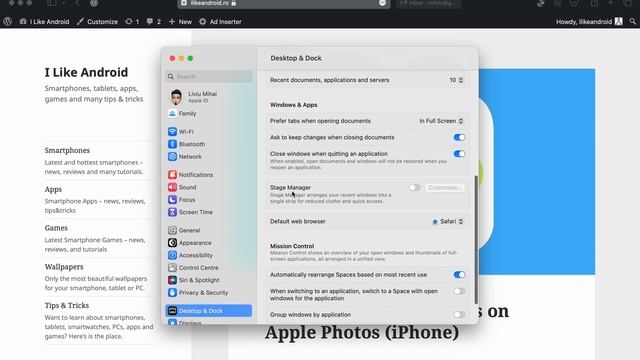Open Sound settings label in sidebar
This screenshot has width=640, height=360.
[x=187, y=187]
